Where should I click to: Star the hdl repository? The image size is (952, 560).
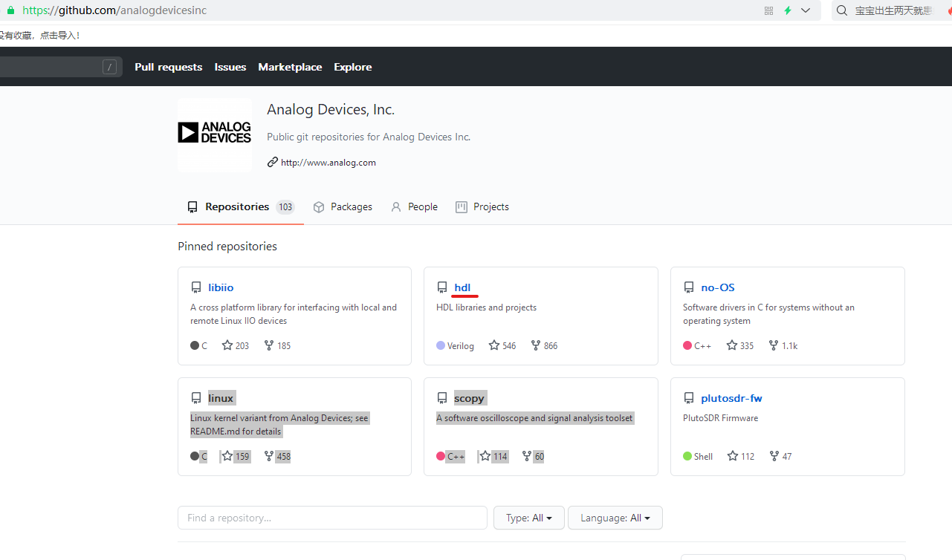click(x=493, y=345)
